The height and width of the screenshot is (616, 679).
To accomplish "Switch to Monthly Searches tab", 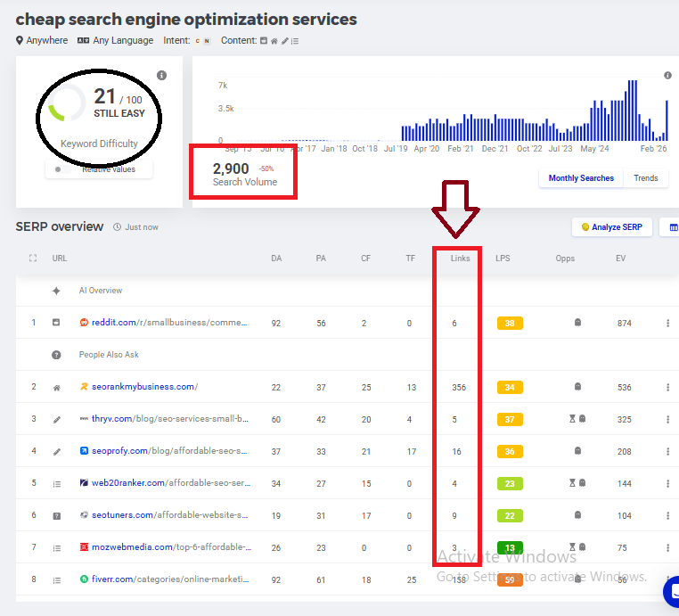I will [581, 178].
